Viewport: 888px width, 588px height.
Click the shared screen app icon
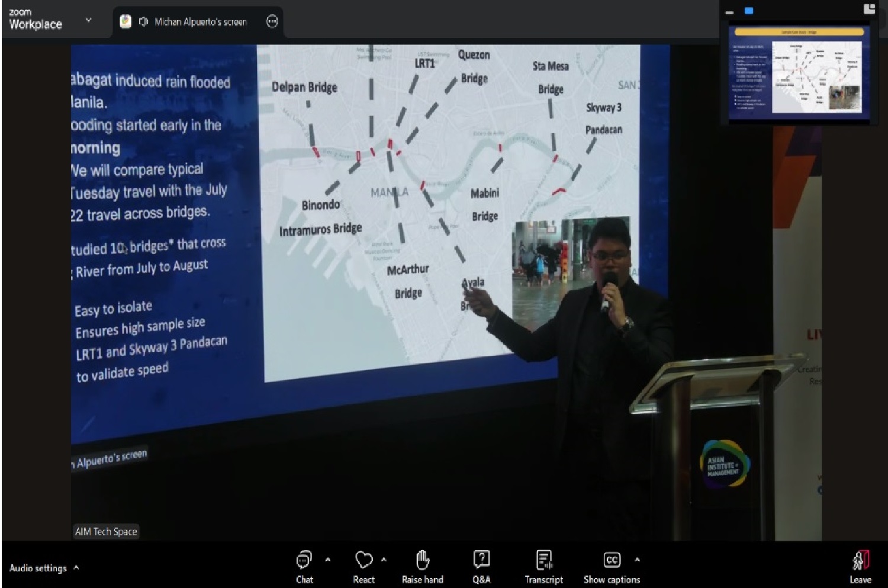tap(126, 21)
